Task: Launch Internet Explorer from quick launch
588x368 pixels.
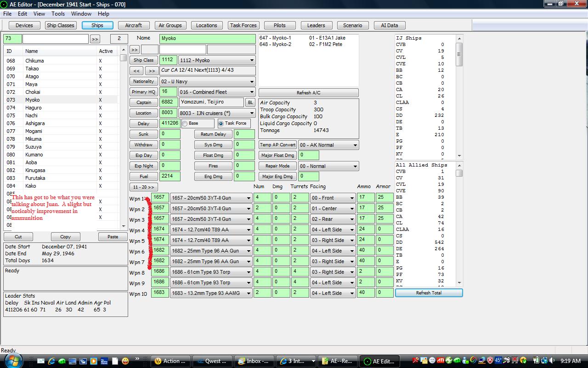Action: [x=51, y=361]
